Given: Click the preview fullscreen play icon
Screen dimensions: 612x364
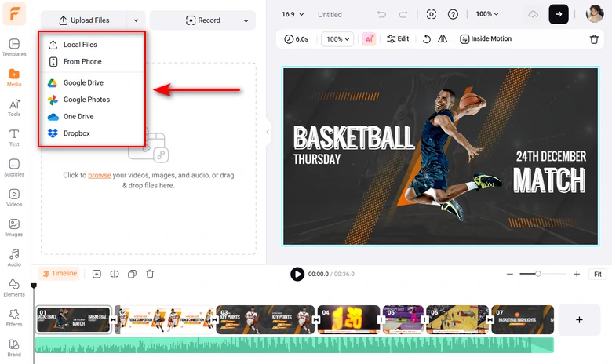Looking at the screenshot, I should pos(432,14).
